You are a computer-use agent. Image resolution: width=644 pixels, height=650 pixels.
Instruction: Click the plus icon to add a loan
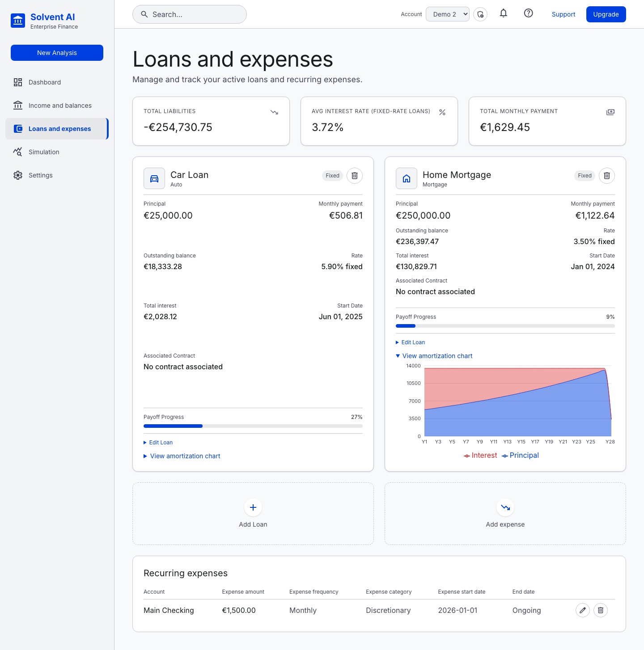coord(253,507)
